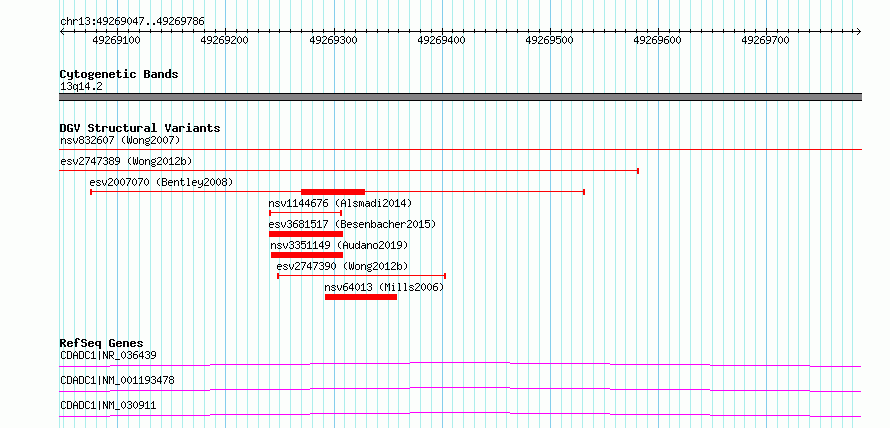Click the 49269300 ruler tick label

pyautogui.click(x=333, y=40)
